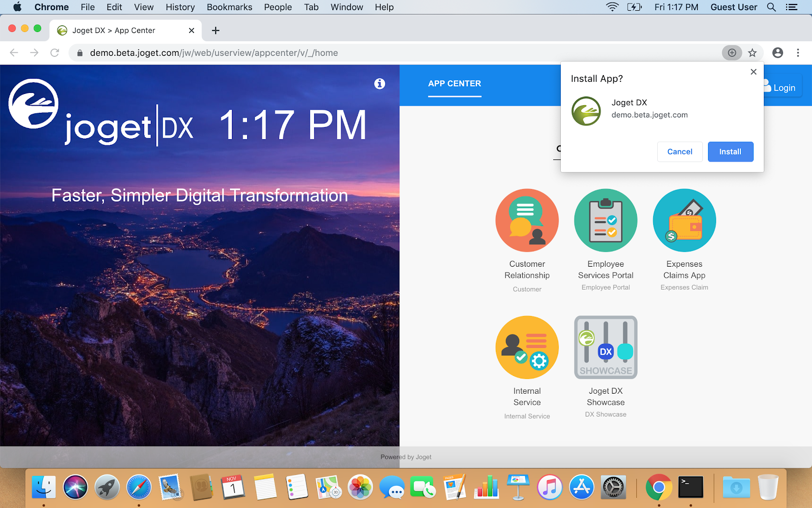Launch Siri from the dock
Screen dimensions: 812x508
pos(76,488)
